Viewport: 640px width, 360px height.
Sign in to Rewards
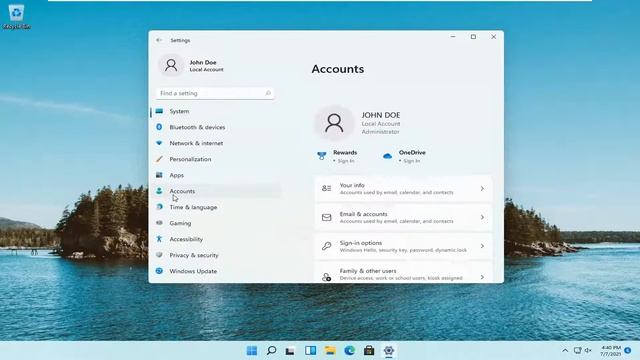point(346,161)
